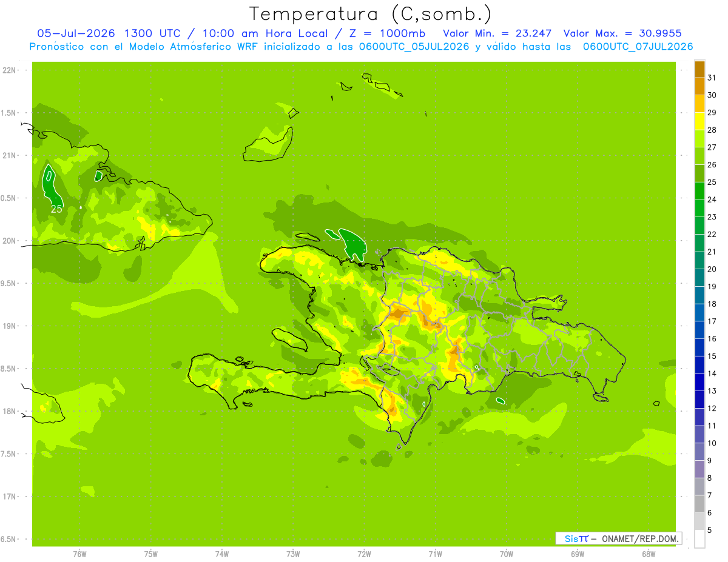
Task: Click the 18N latitude label
Action: coord(10,412)
